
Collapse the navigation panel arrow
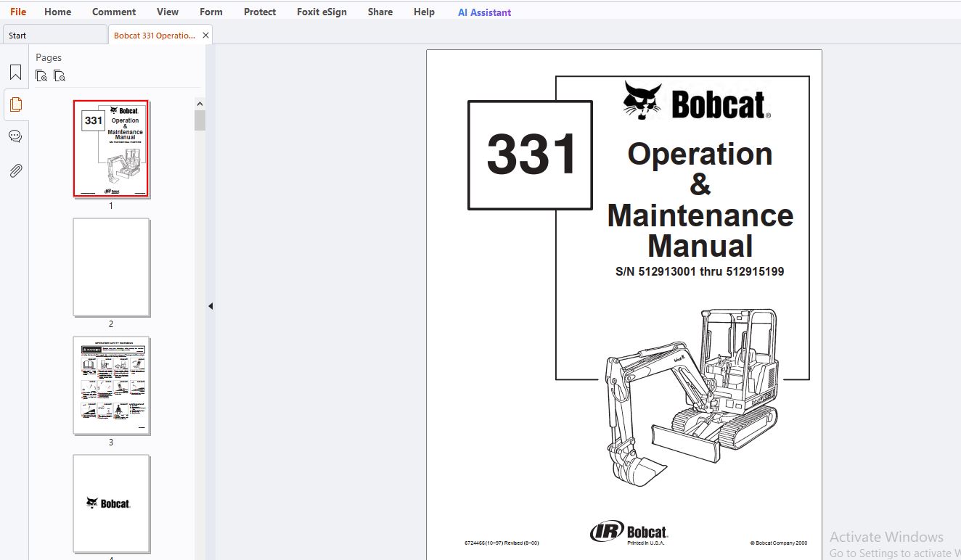pyautogui.click(x=210, y=306)
